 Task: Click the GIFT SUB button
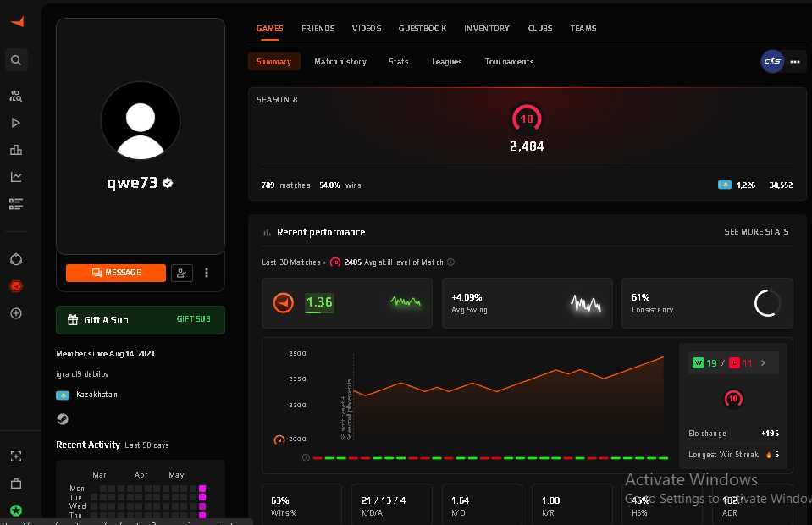point(194,319)
